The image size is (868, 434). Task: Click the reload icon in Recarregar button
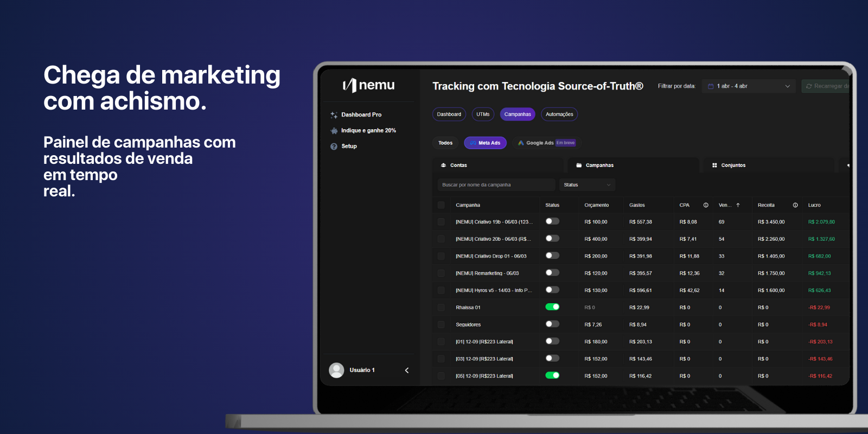coord(809,86)
